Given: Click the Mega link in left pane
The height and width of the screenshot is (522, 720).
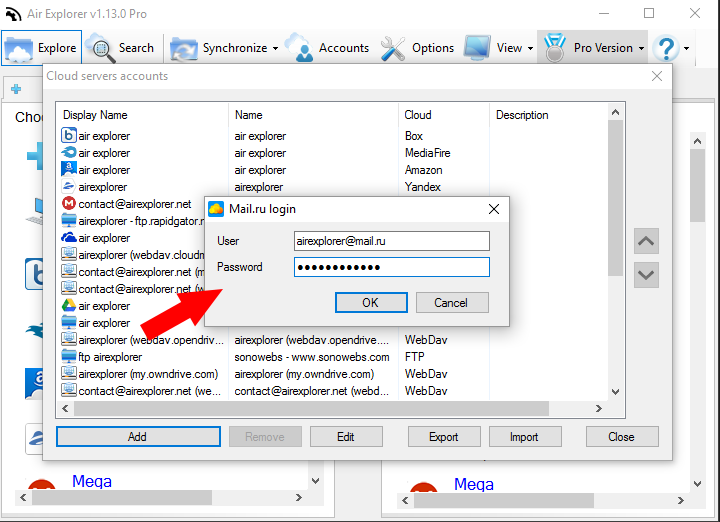Looking at the screenshot, I should click(x=92, y=481).
